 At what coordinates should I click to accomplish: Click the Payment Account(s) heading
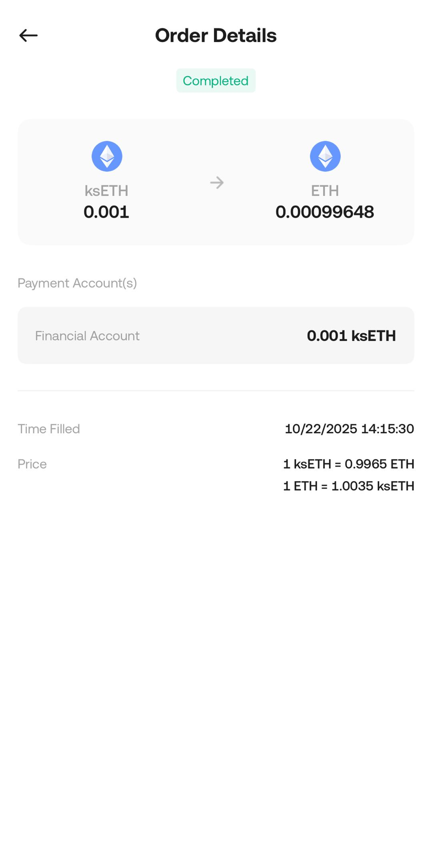(x=77, y=283)
